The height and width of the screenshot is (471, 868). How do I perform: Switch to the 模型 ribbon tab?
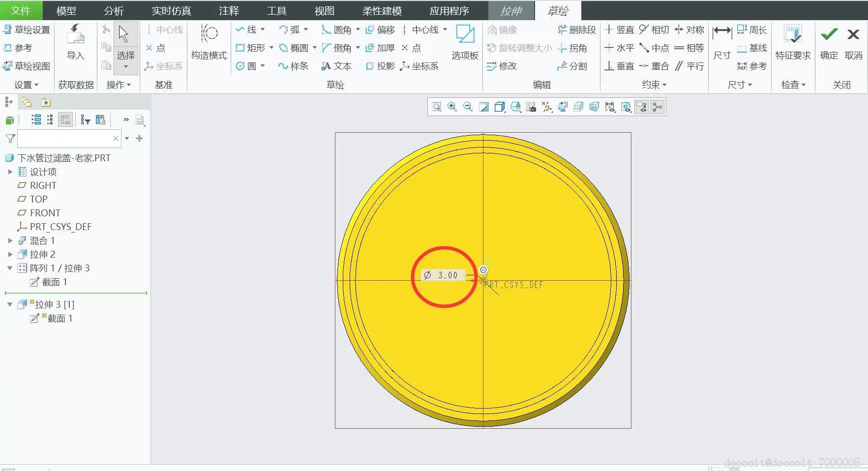[66, 10]
